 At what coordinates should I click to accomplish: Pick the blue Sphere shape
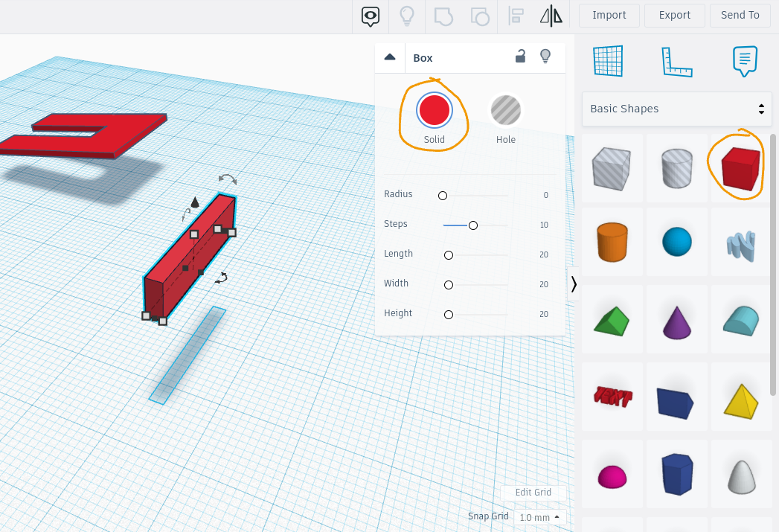[676, 242]
